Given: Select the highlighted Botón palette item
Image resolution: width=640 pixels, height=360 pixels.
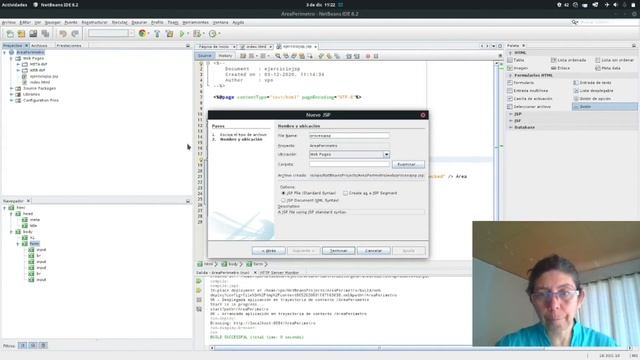Looking at the screenshot, I should point(604,107).
